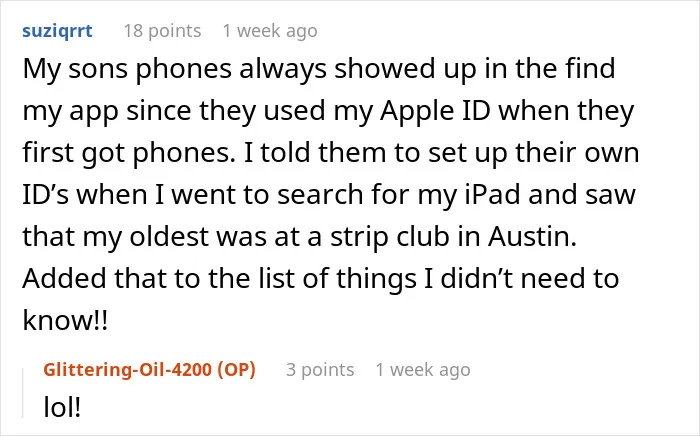The height and width of the screenshot is (436, 700).
Task: Click the (OP) tag beside Glittering-Oil-4200
Action: [x=236, y=370]
